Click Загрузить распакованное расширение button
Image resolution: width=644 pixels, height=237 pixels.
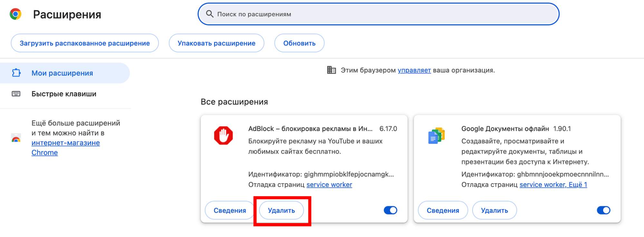coord(85,43)
